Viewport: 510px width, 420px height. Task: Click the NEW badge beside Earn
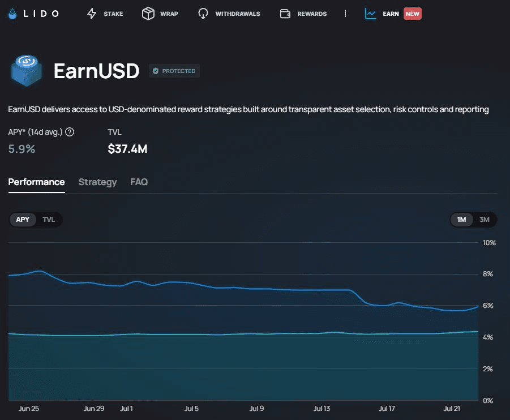click(x=413, y=14)
